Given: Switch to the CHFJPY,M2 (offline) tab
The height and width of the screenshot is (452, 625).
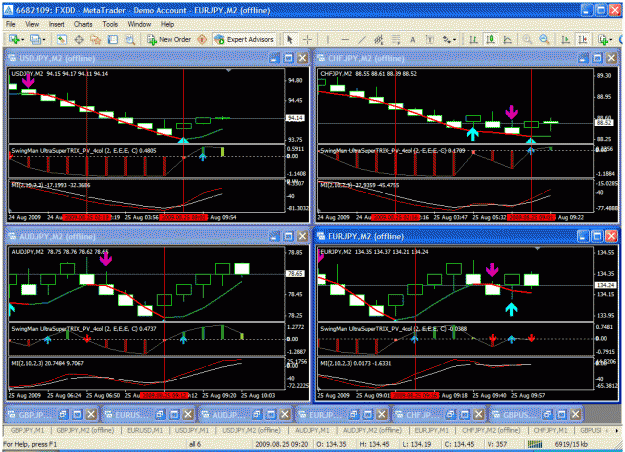Looking at the screenshot, I should 491,430.
